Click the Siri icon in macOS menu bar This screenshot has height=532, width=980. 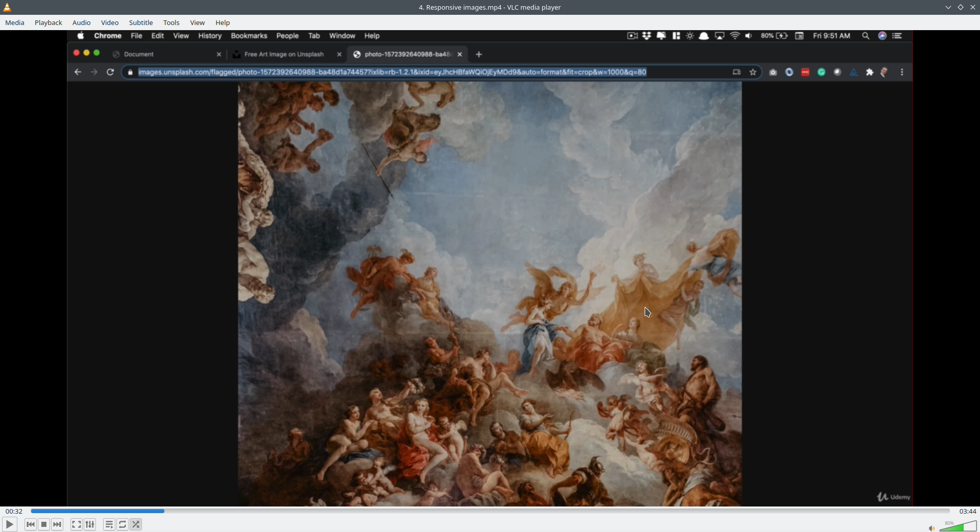882,36
